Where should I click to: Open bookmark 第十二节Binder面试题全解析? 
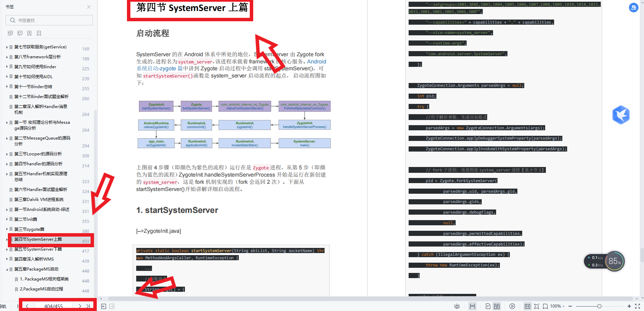coord(41,97)
